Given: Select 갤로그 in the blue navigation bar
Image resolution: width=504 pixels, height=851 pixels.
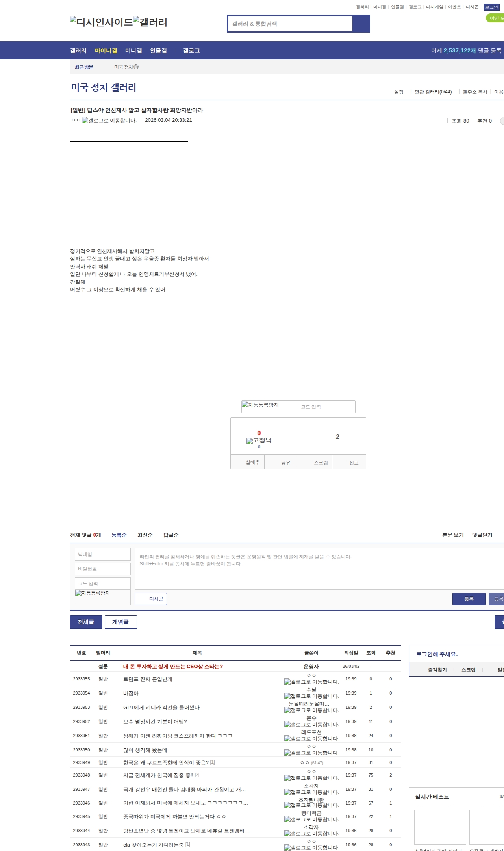Looking at the screenshot, I should point(191,51).
